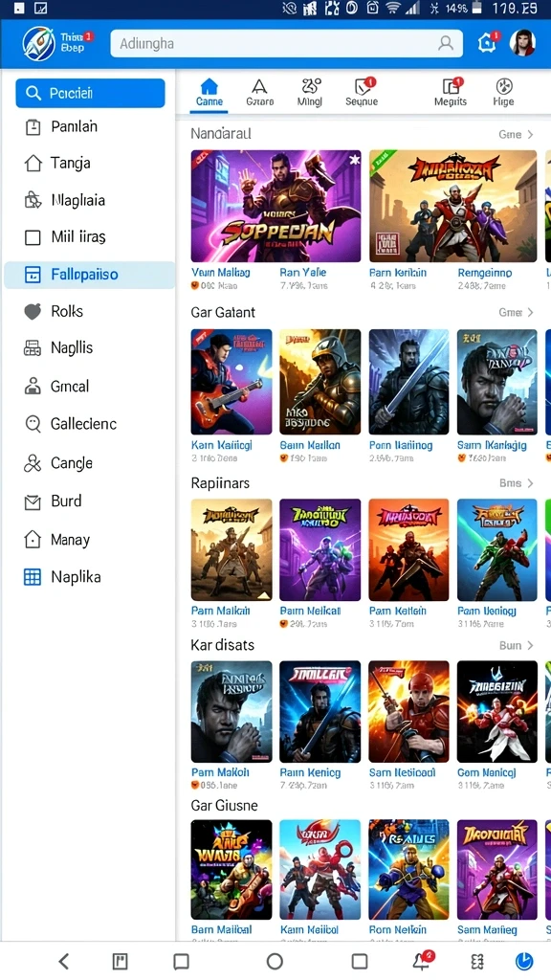Open the Pam Ilenicig green fighter thumbnail

(x=497, y=550)
